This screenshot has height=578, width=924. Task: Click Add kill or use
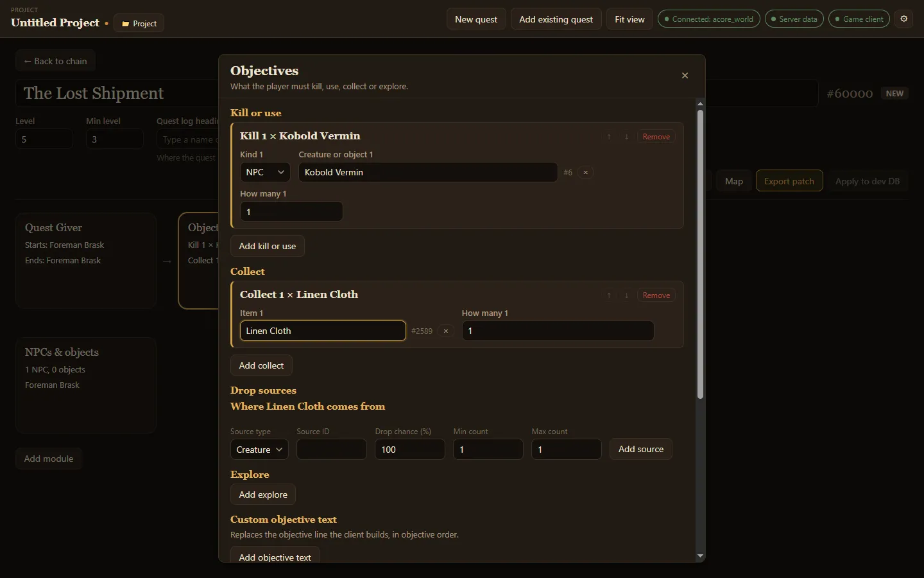tap(268, 246)
